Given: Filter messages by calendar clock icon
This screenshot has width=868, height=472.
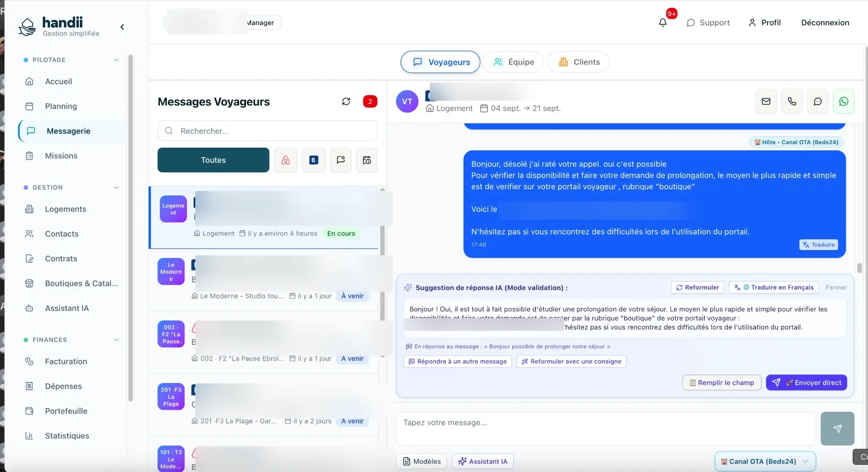Looking at the screenshot, I should [x=367, y=160].
